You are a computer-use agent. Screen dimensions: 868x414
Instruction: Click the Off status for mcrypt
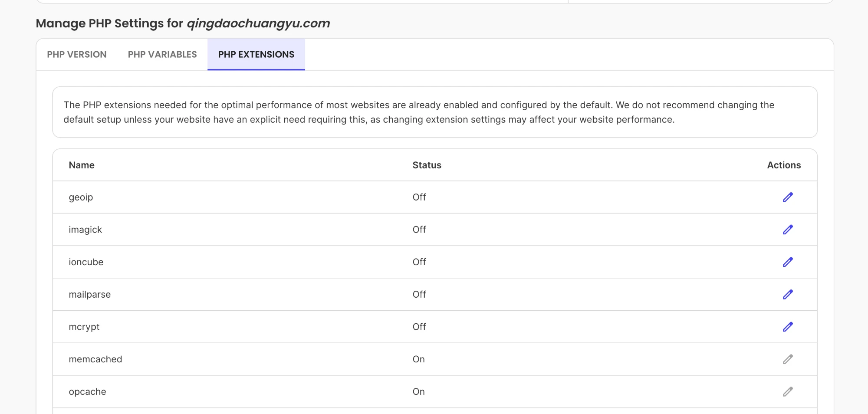click(x=419, y=327)
